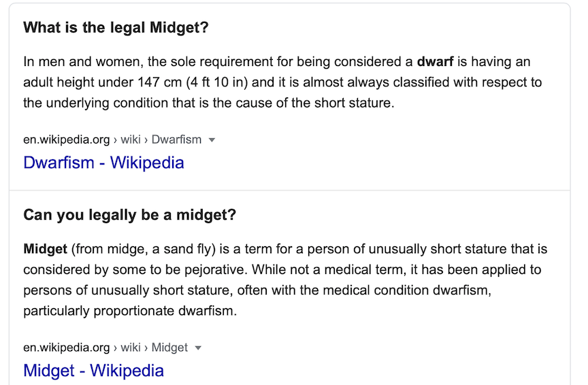This screenshot has width=588, height=385.
Task: Click "wiki" in the Midget breadcrumb path
Action: (131, 348)
